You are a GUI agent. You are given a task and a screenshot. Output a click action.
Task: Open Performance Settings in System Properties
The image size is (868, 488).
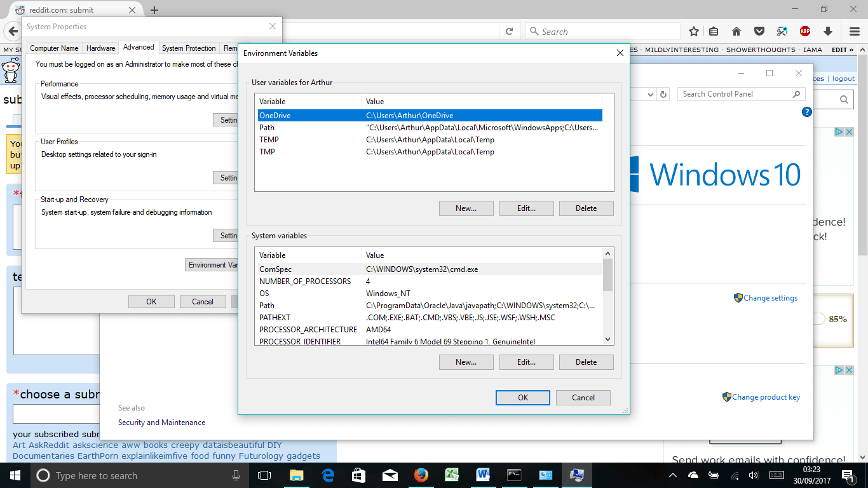(x=226, y=120)
